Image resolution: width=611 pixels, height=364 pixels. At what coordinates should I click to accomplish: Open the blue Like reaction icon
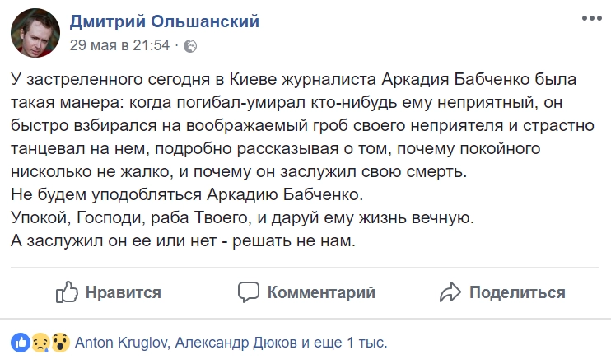click(19, 343)
